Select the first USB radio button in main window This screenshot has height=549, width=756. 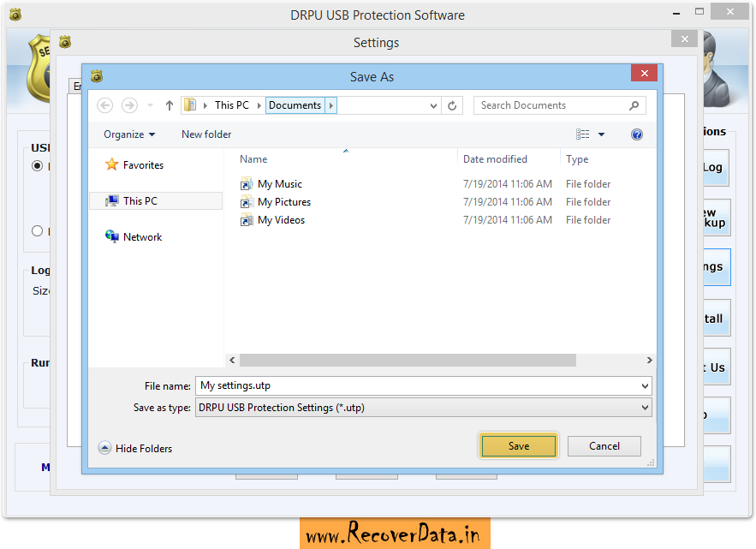click(x=37, y=166)
